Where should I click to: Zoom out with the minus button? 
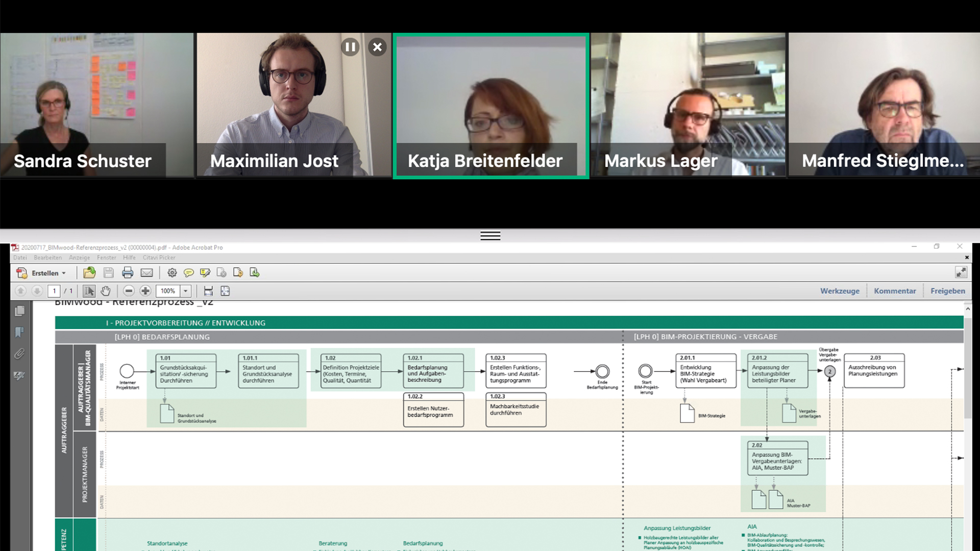coord(129,291)
